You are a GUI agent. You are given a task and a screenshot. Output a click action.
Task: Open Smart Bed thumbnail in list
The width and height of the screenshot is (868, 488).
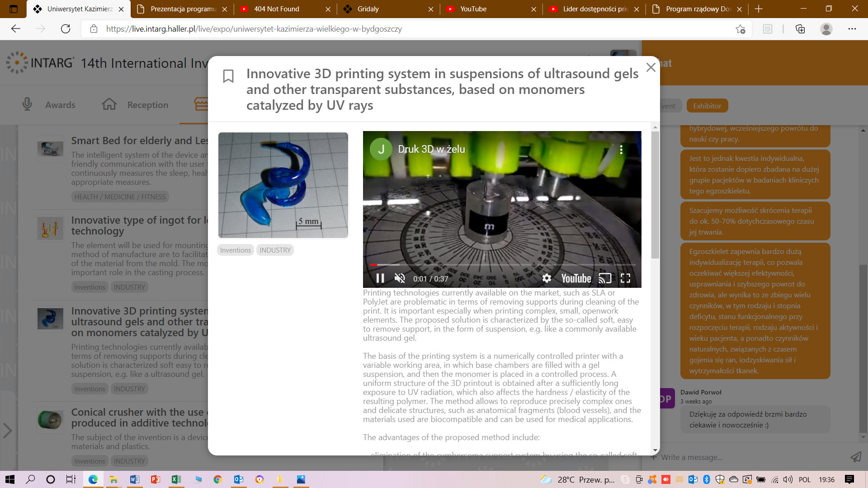(x=50, y=149)
